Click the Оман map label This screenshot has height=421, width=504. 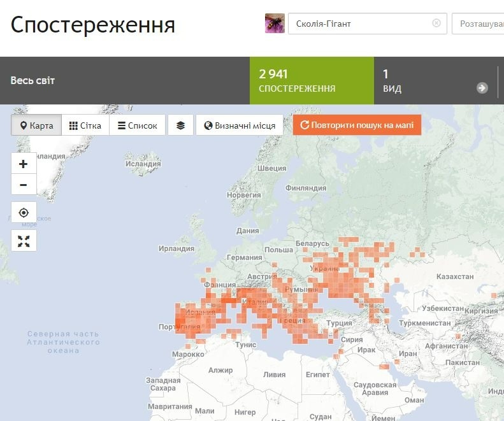414,400
